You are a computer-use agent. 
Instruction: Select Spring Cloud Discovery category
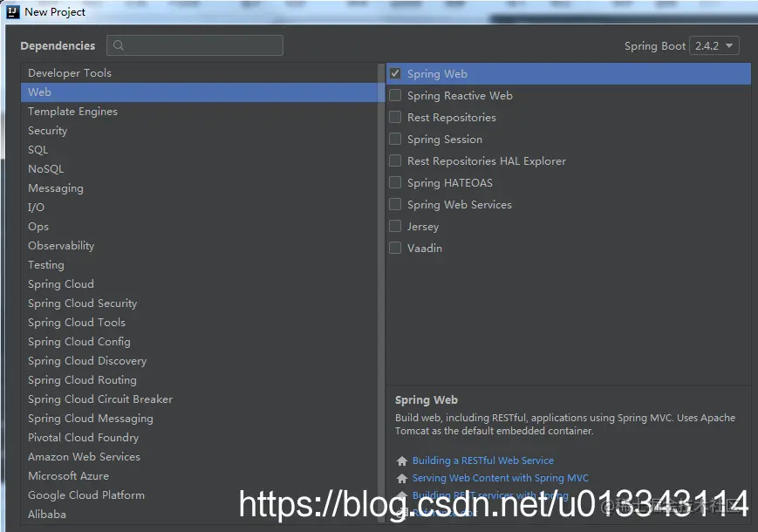200,360
